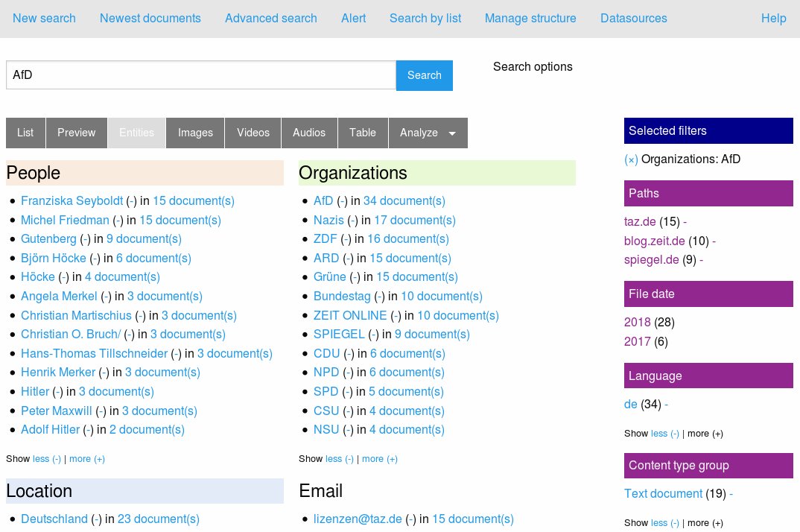Show more (+) content type groups
The image size is (800, 532).
(x=705, y=523)
